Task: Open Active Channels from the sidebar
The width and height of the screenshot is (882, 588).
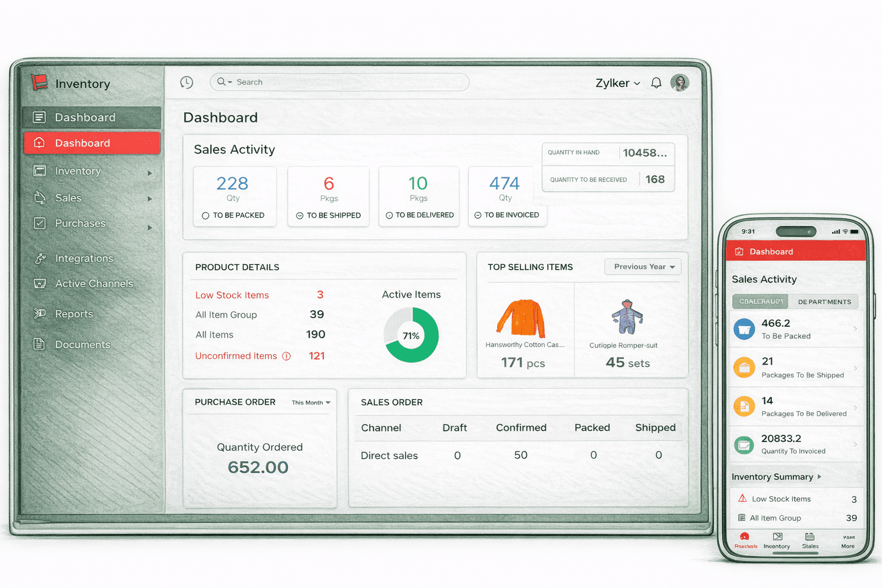Action: [40, 284]
